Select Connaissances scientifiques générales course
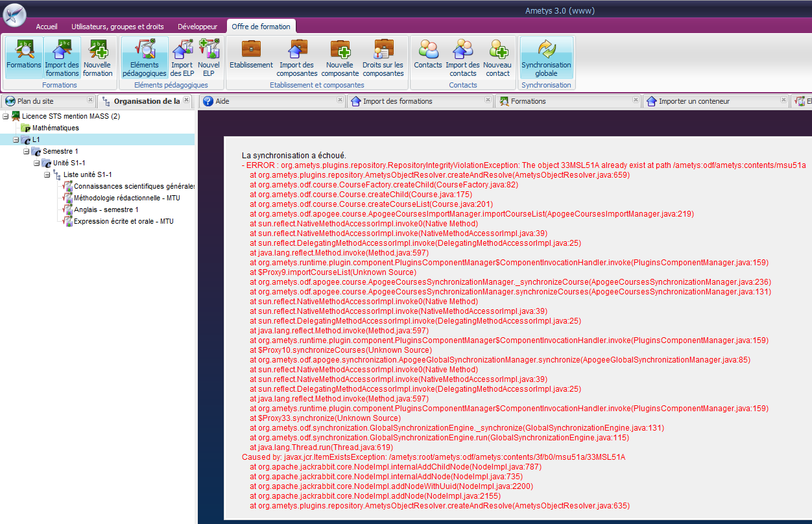The image size is (812, 524). [x=134, y=186]
